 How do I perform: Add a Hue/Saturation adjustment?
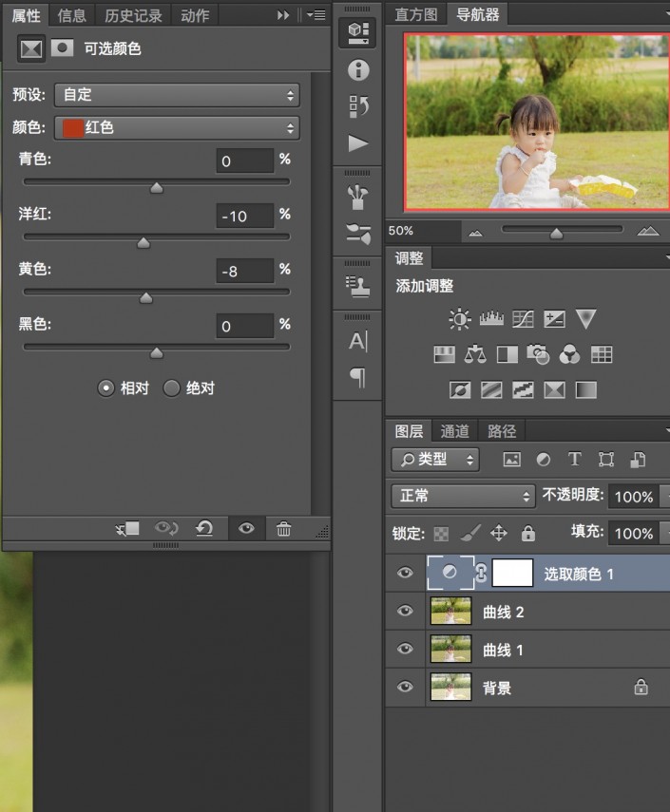(444, 355)
